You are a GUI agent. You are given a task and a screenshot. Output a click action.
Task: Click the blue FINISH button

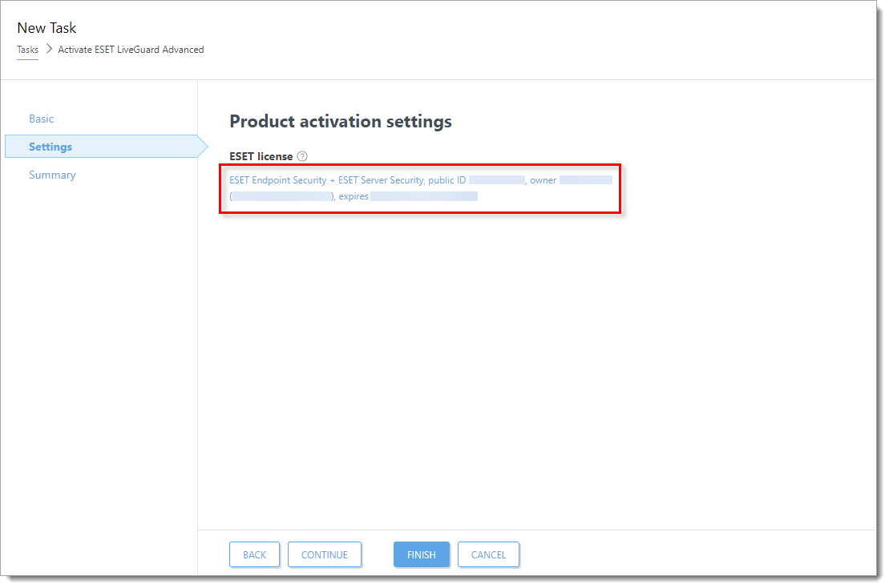tap(421, 554)
